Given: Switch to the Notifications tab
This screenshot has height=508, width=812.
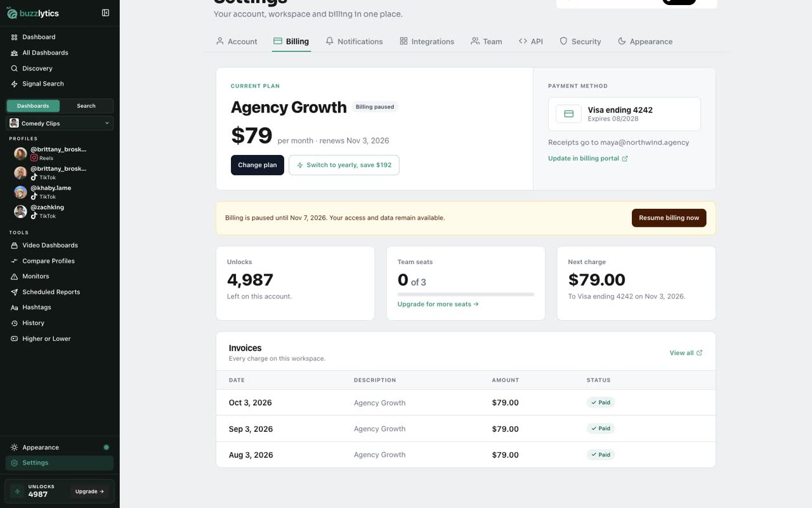Looking at the screenshot, I should 354,41.
